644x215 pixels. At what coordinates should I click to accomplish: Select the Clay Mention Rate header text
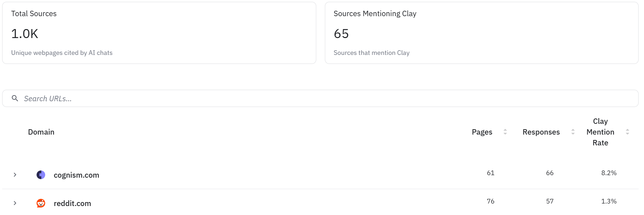(x=600, y=132)
